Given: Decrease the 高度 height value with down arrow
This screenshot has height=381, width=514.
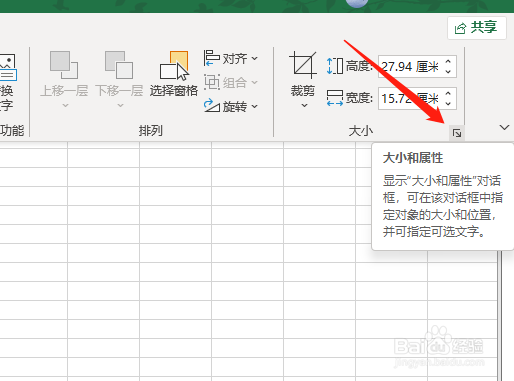Looking at the screenshot, I should [x=449, y=72].
